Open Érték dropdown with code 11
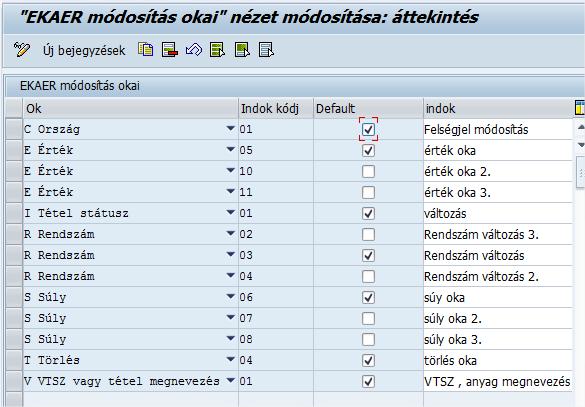The width and height of the screenshot is (585, 407). pos(231,191)
